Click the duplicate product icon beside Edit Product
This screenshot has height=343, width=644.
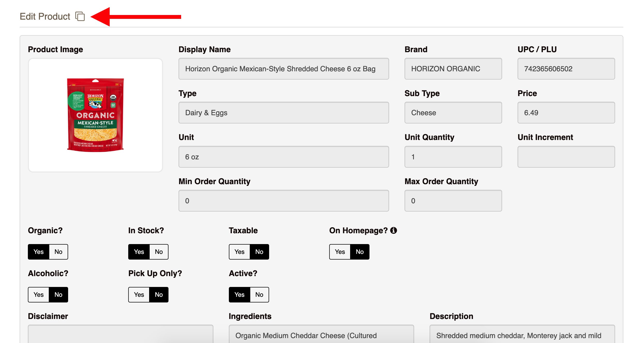80,16
